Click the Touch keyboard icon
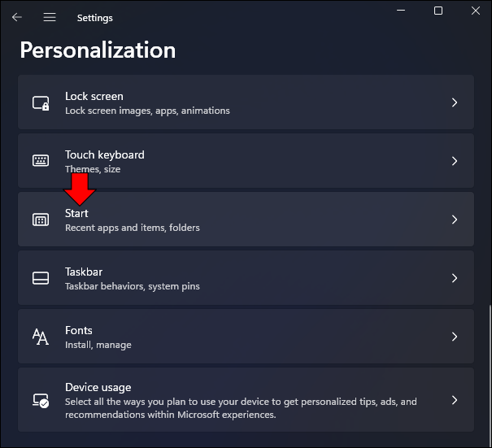This screenshot has height=448, width=492. point(41,161)
